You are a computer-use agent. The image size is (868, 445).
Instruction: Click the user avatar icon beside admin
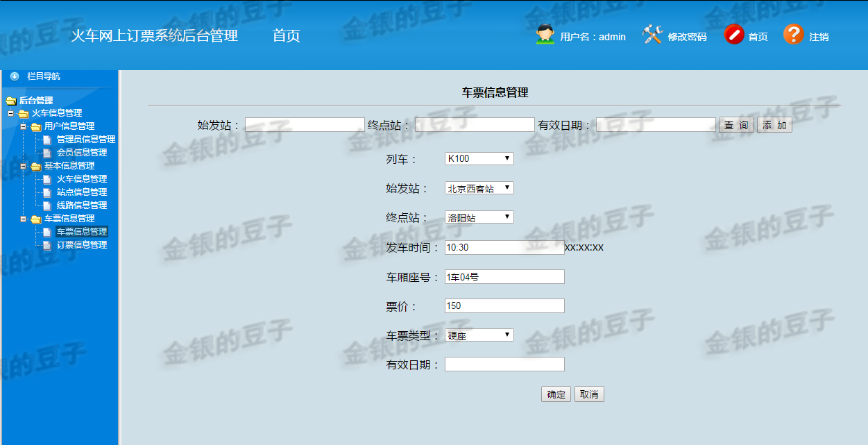[x=545, y=34]
